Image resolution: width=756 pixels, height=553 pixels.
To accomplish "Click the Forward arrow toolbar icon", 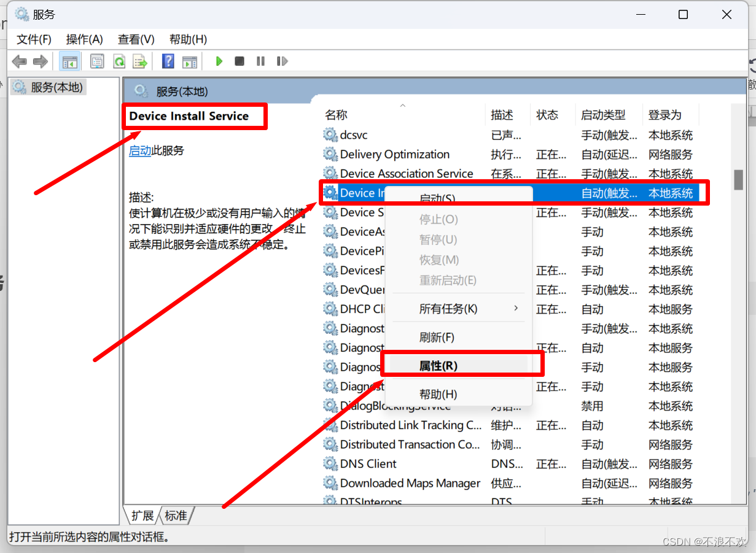I will (41, 61).
